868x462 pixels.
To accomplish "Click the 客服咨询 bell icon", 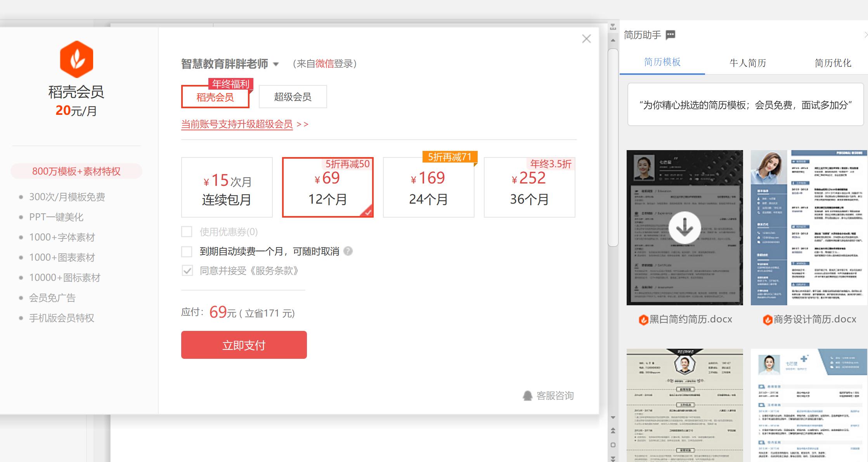I will [x=527, y=396].
